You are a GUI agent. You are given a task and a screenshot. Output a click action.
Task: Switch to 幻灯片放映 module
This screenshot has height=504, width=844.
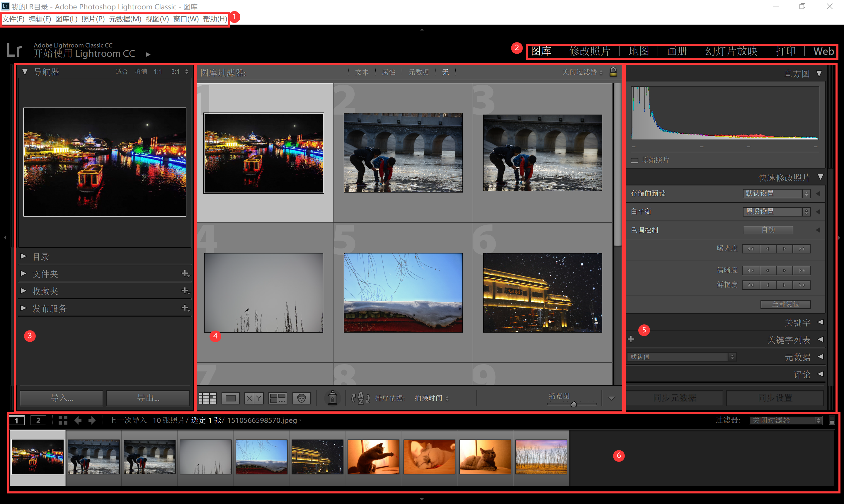tap(731, 51)
